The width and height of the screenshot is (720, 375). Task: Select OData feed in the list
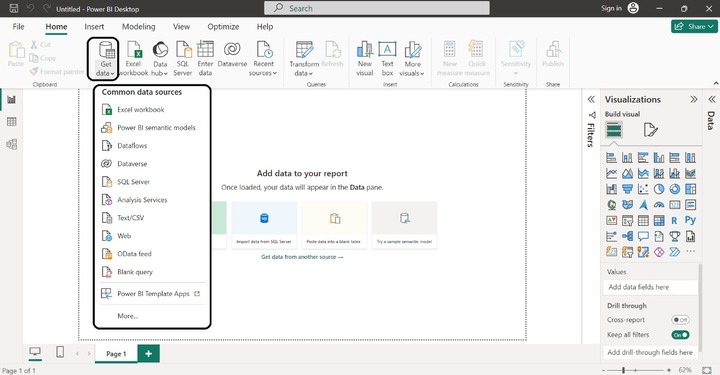click(152, 254)
